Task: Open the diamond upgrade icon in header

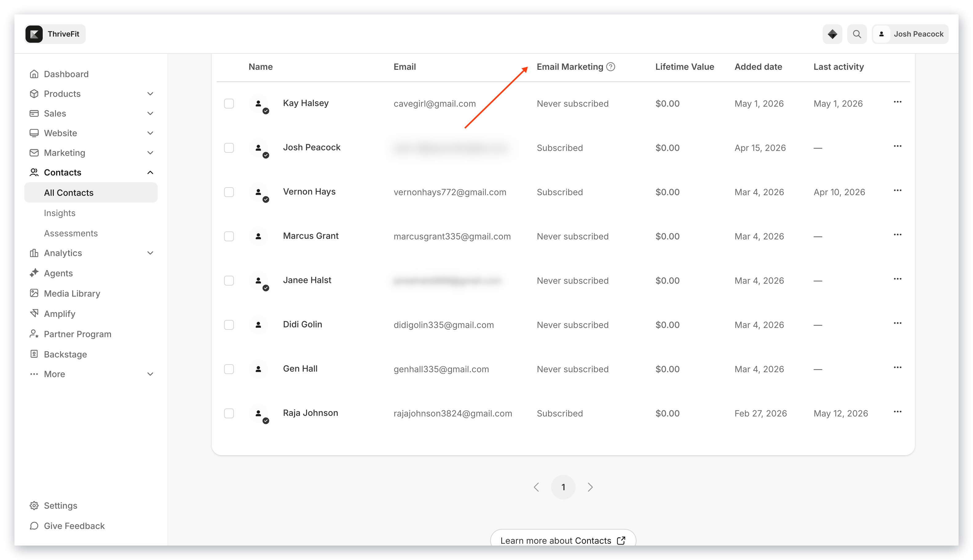Action: pos(832,34)
